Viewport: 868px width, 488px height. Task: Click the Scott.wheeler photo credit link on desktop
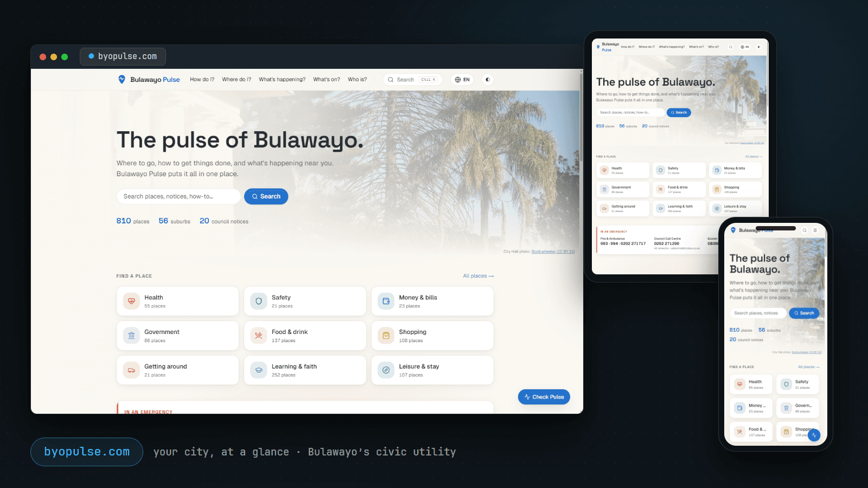tap(553, 252)
